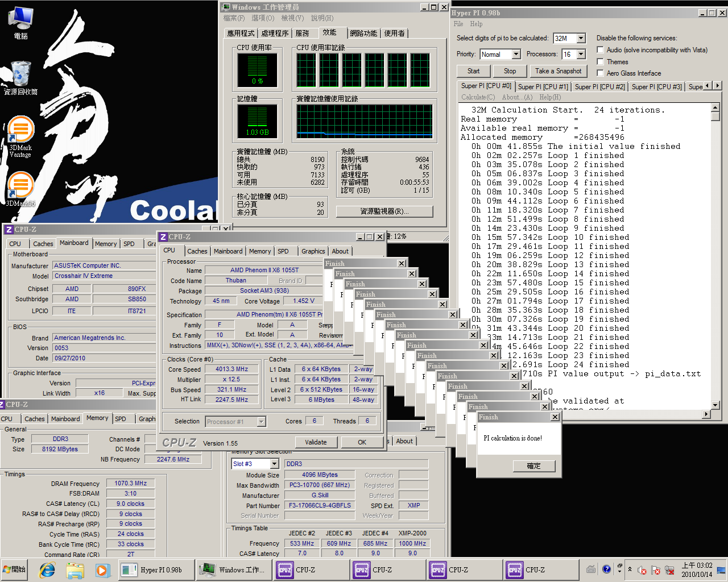Viewport: 728px width, 582px height.
Task: Select Memory tab in bottom-left CPU-Z
Action: coord(97,418)
